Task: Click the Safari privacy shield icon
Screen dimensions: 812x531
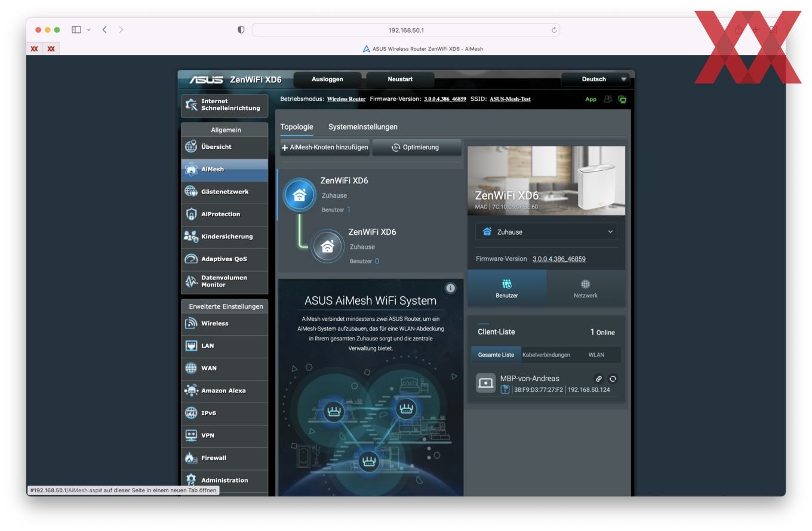Action: (x=241, y=30)
